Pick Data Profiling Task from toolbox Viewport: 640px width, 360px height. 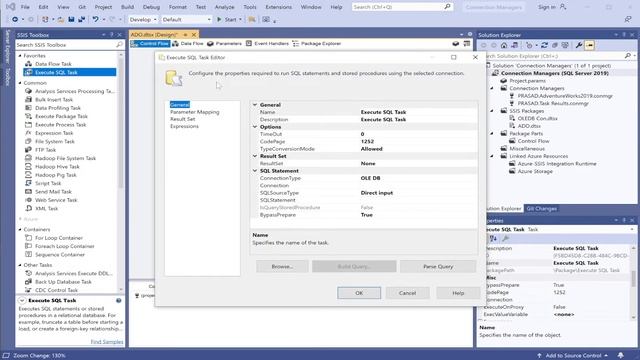pyautogui.click(x=58, y=108)
